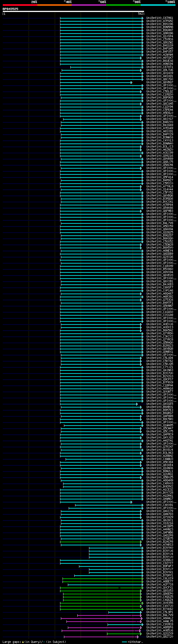This screenshot has height=644, width=178.
Task: Click the arrowhead ending the A9TGK7 alignment
Action: (141, 58)
